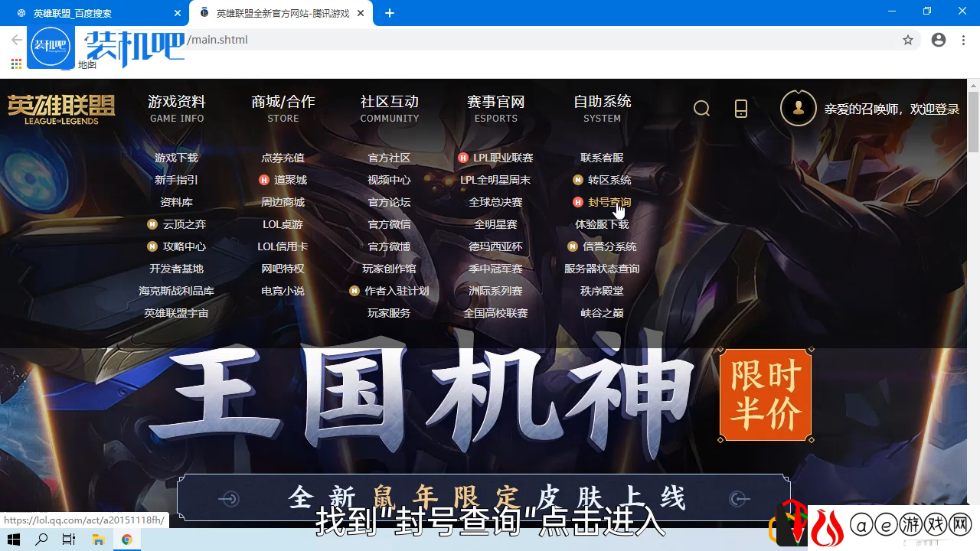Click the Chrome icon in taskbar
This screenshot has width=980, height=551.
126,540
